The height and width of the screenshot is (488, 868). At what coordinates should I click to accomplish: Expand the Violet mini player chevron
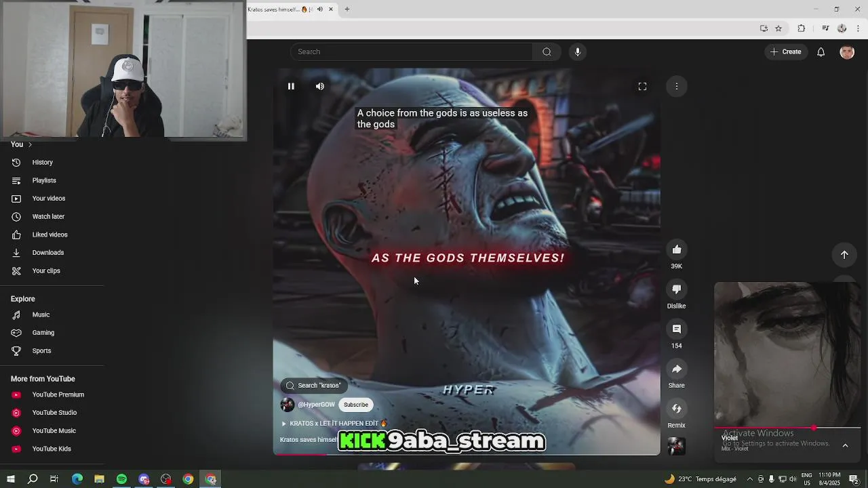pyautogui.click(x=845, y=445)
